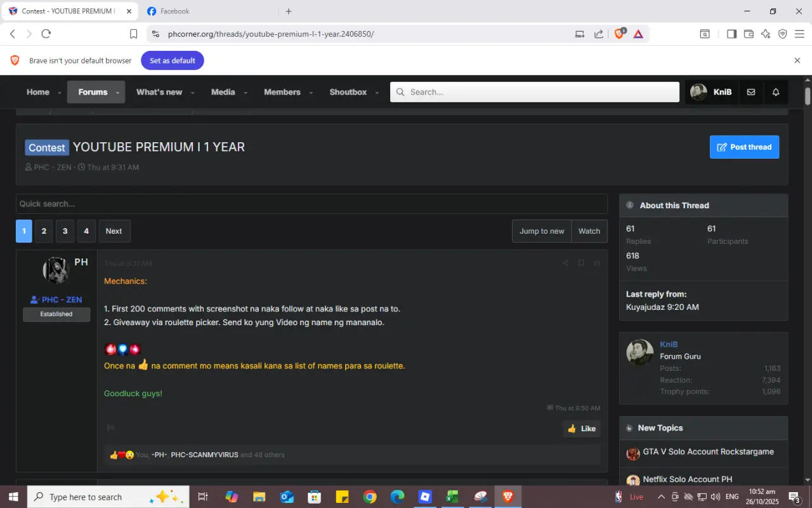812x508 pixels.
Task: Click the install app icon in address bar
Action: coord(580,34)
